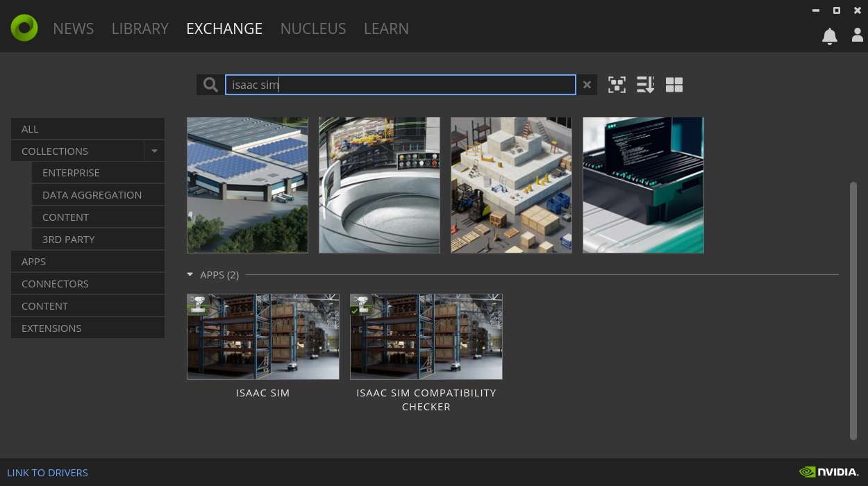Collapse the APPS (2) section
Screen dimensions: 868x486
tap(190, 275)
